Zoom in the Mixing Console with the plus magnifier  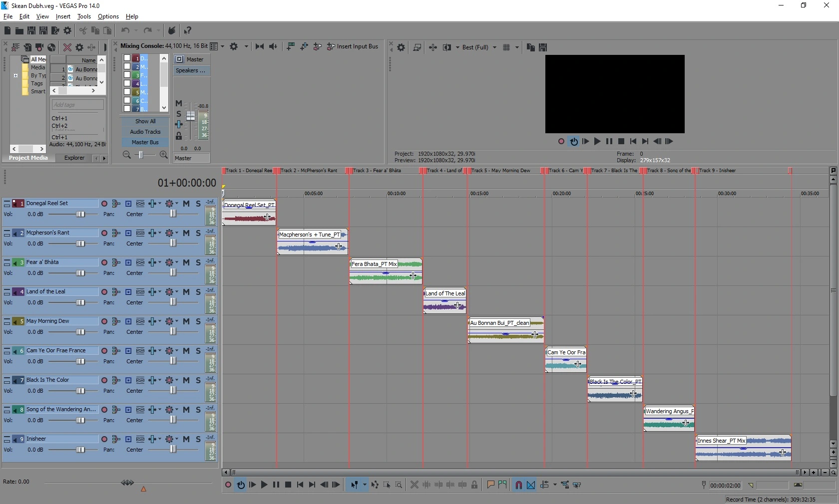(163, 155)
